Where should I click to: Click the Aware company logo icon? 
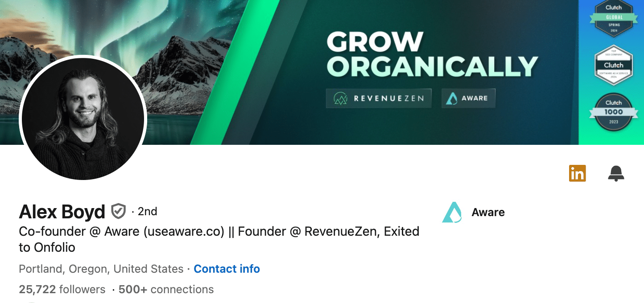(x=452, y=212)
